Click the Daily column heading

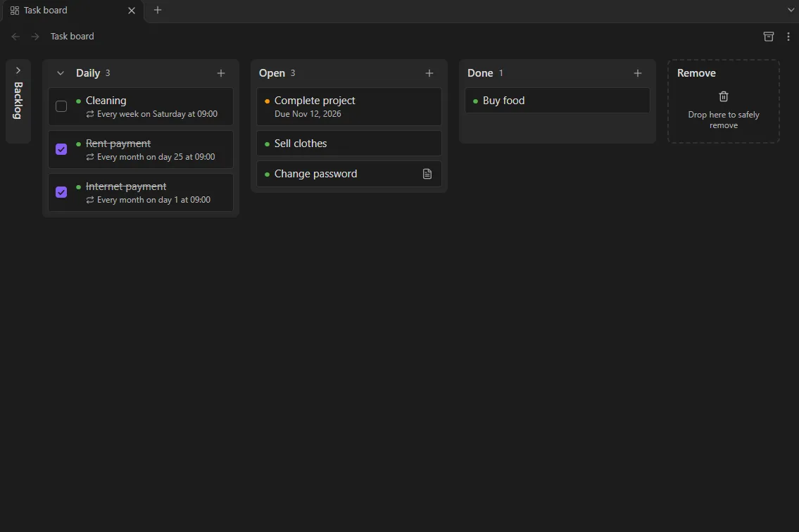(x=88, y=73)
